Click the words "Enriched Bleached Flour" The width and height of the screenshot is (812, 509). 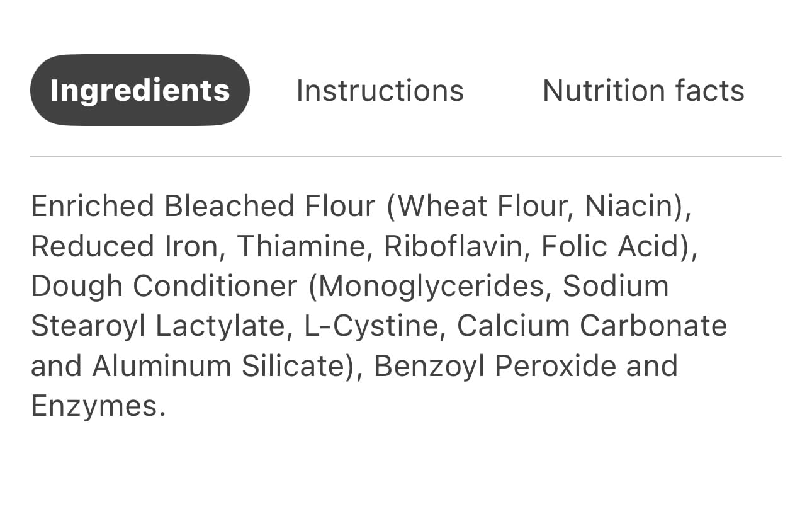203,207
